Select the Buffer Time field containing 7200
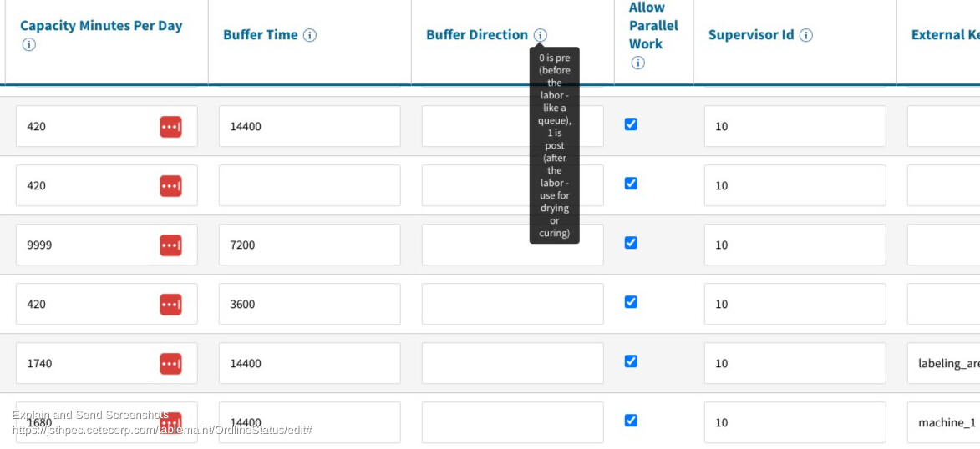Image resolution: width=980 pixels, height=449 pixels. pyautogui.click(x=309, y=245)
